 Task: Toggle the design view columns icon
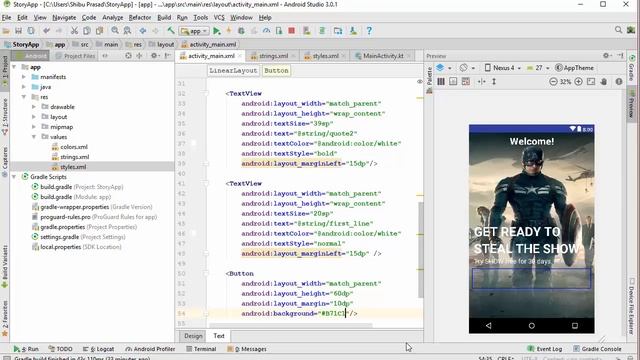[441, 82]
